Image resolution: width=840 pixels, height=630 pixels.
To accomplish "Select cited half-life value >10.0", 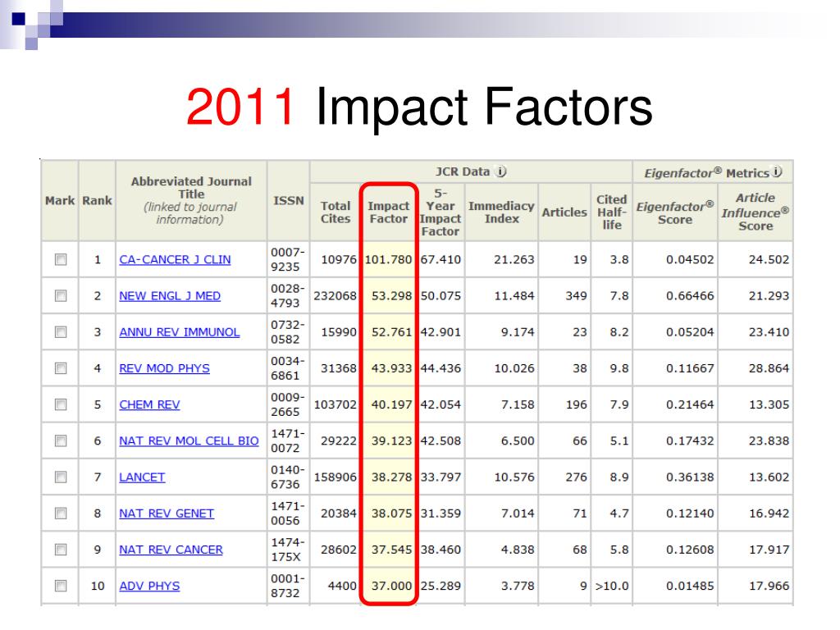I will point(612,586).
